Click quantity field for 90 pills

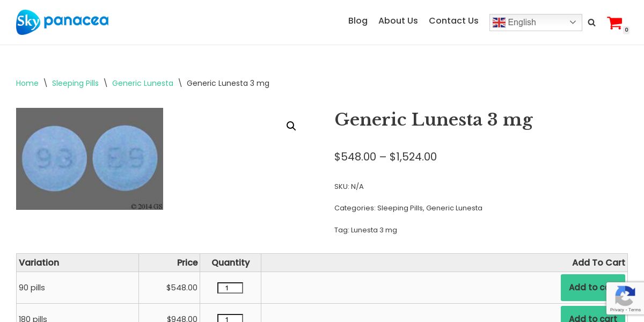(230, 288)
